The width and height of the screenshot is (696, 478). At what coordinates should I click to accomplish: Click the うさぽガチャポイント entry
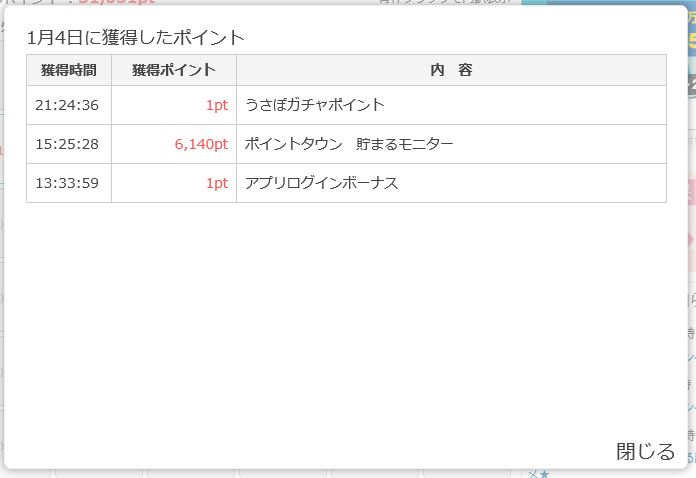(314, 105)
